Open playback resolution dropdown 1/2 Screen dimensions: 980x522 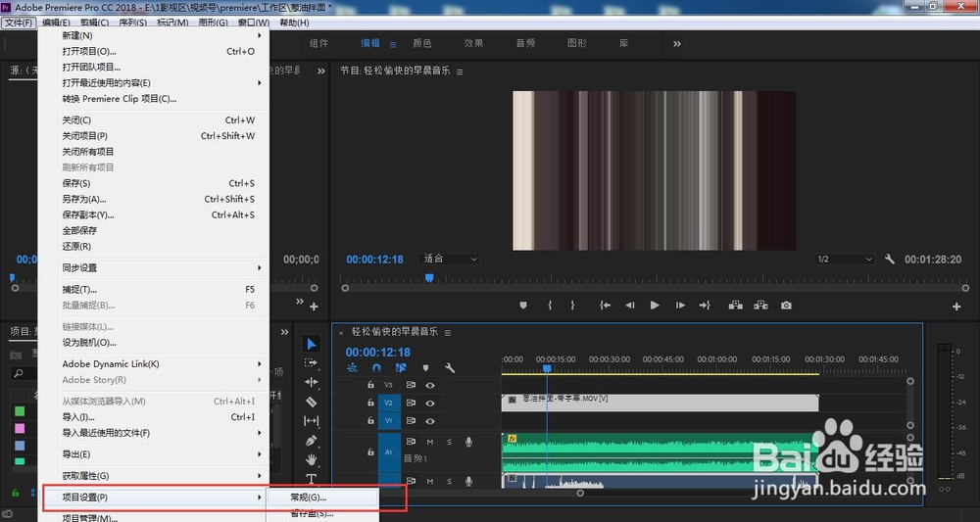845,260
